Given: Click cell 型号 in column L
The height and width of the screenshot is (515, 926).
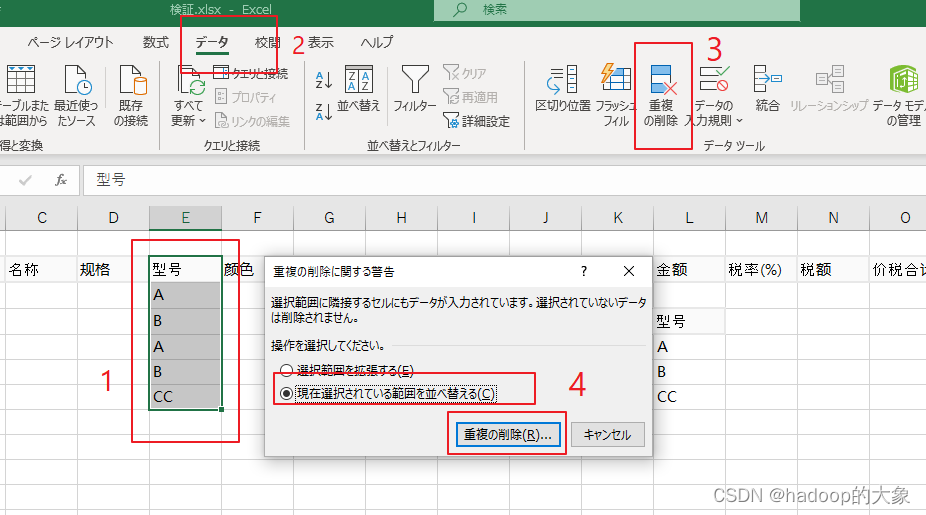Looking at the screenshot, I should [689, 321].
